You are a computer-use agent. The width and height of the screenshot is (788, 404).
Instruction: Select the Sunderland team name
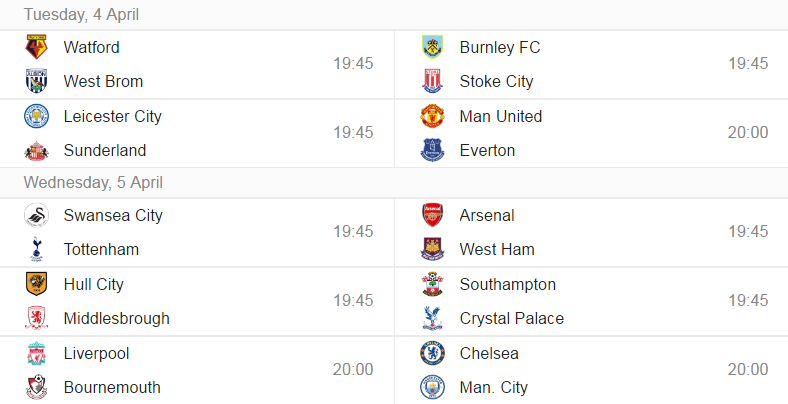click(104, 150)
